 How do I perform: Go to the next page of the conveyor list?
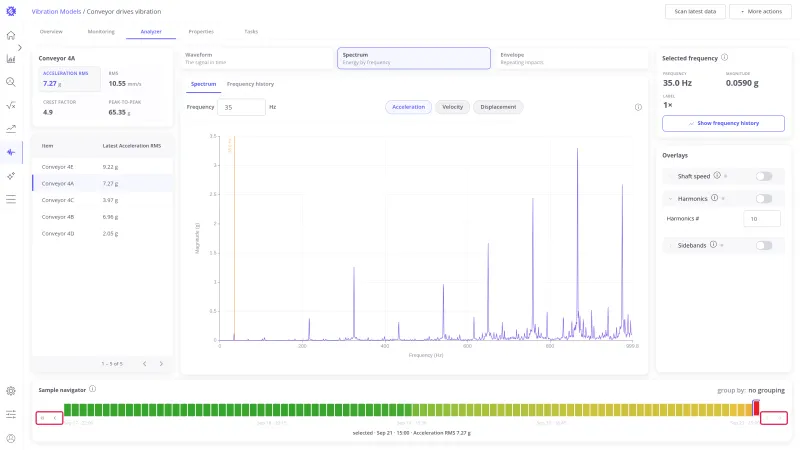(x=161, y=364)
